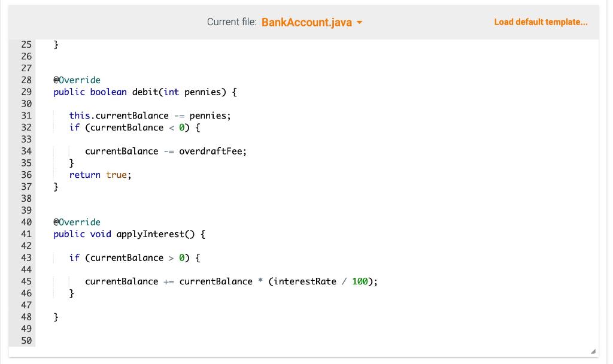Viewport: 613px width, 364px height.
Task: Click line number 28 beside @Override
Action: [26, 80]
